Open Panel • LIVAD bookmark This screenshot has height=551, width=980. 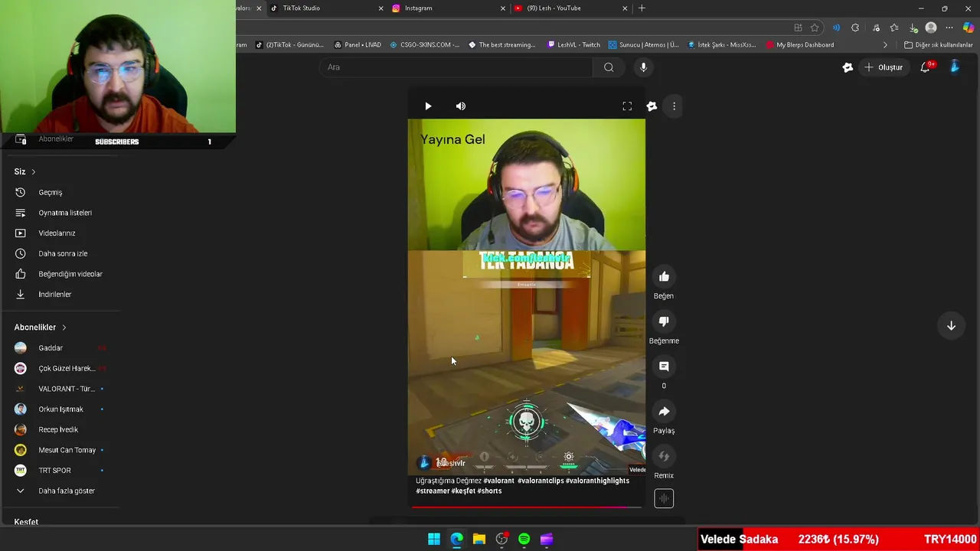point(358,45)
